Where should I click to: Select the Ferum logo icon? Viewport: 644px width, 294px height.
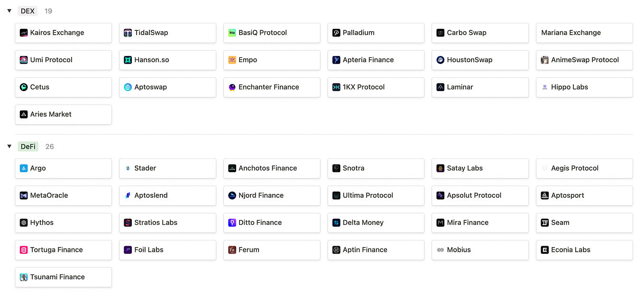click(x=232, y=250)
